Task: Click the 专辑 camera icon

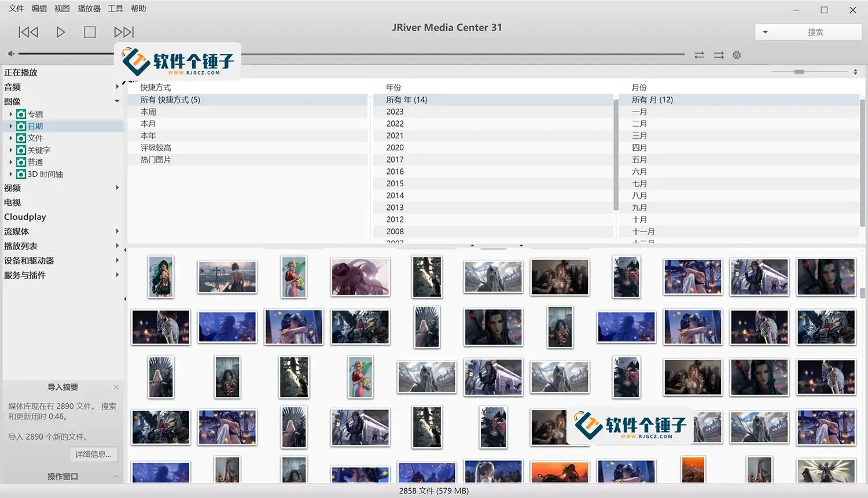Action: coord(21,114)
